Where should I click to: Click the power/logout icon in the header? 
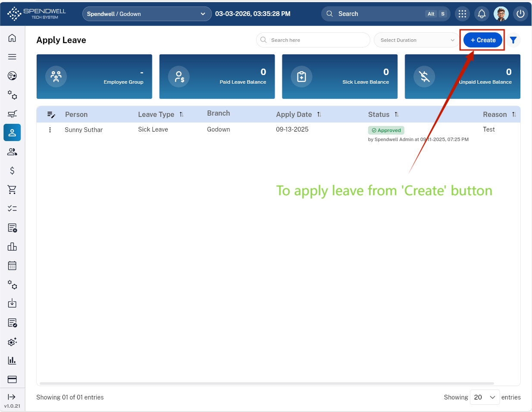click(x=520, y=14)
